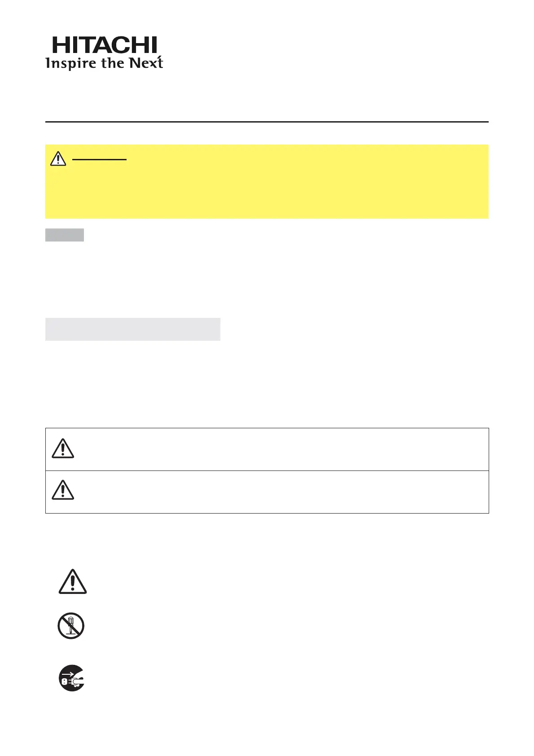Click the warning triangle in the upper table row
This screenshot has height=756, width=534.
63,449
